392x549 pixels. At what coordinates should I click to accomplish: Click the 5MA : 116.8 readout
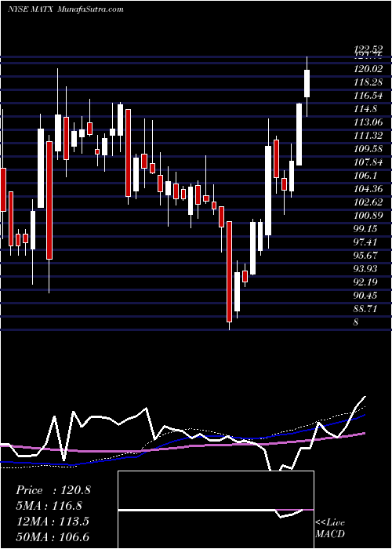49,506
